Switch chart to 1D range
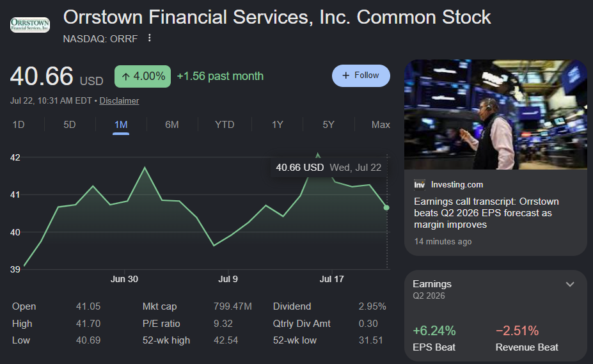Viewport: 593px width, 364px height. [19, 125]
